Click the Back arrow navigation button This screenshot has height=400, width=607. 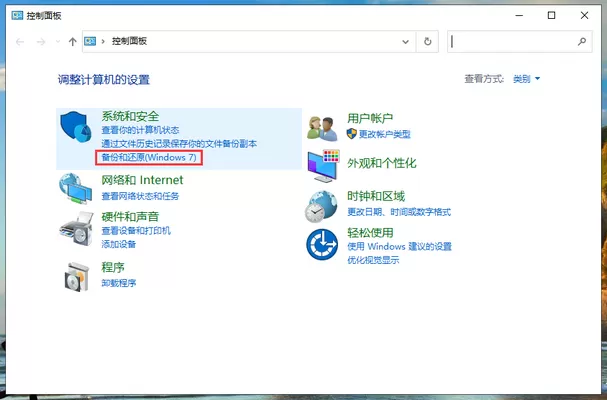[20, 41]
